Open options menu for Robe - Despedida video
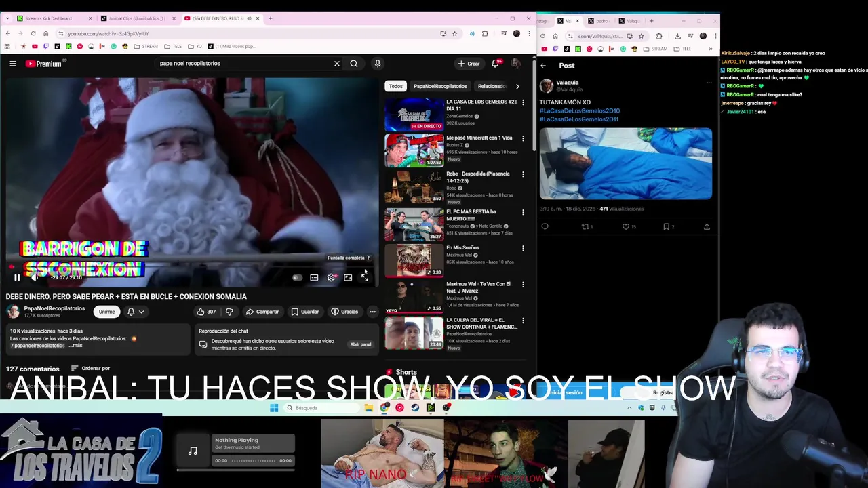Image resolution: width=868 pixels, height=488 pixels. point(523,174)
